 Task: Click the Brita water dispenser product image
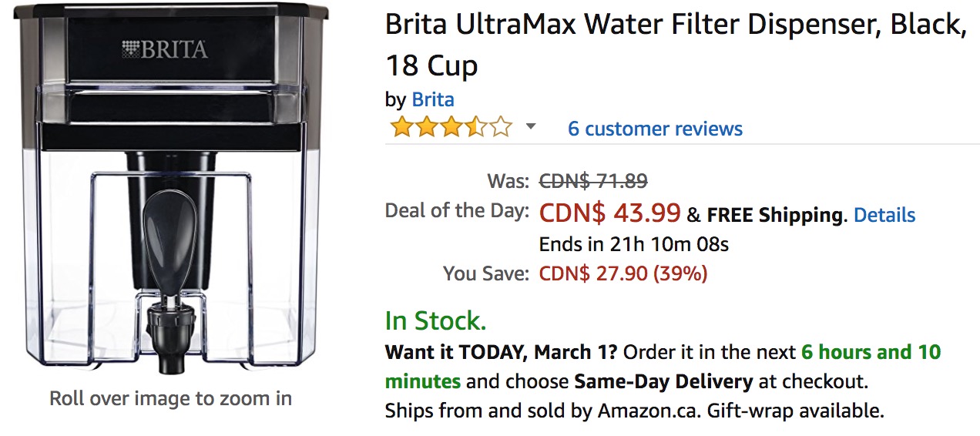171,185
